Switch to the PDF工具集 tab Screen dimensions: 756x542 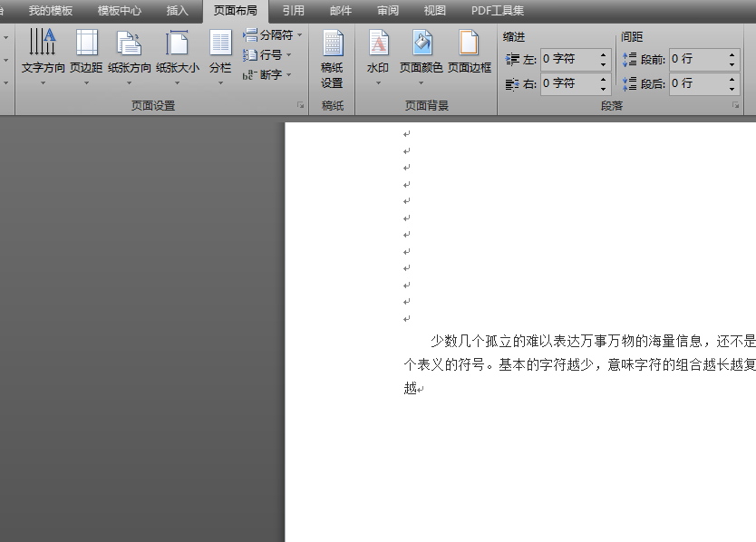tap(498, 11)
